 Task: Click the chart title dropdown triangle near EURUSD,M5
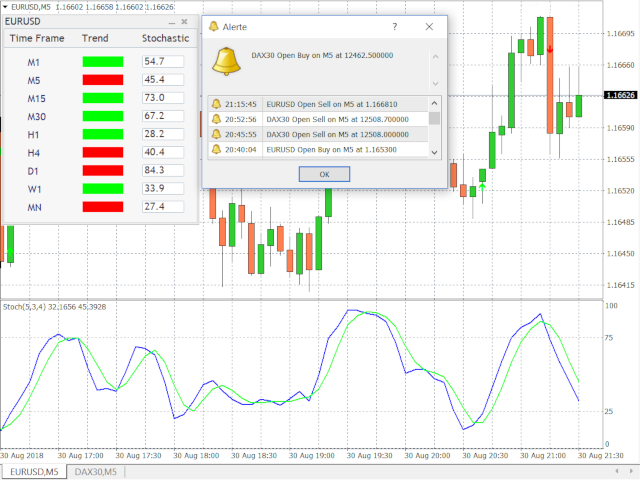(x=5, y=7)
